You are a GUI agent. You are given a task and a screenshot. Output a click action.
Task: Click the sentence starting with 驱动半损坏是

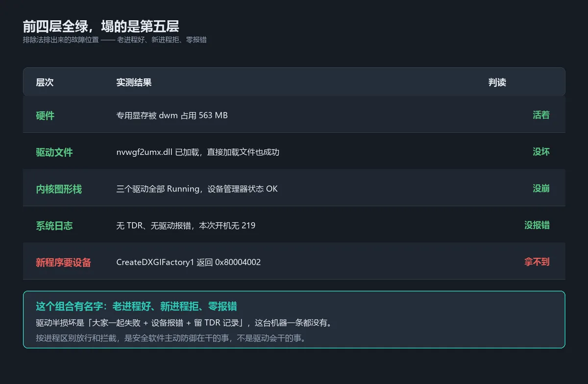(x=184, y=323)
